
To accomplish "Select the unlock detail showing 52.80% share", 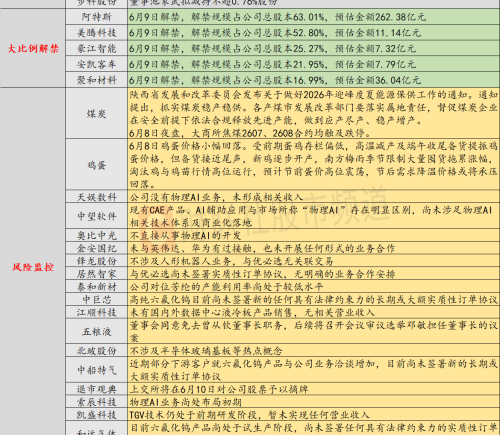I will pyautogui.click(x=313, y=33).
